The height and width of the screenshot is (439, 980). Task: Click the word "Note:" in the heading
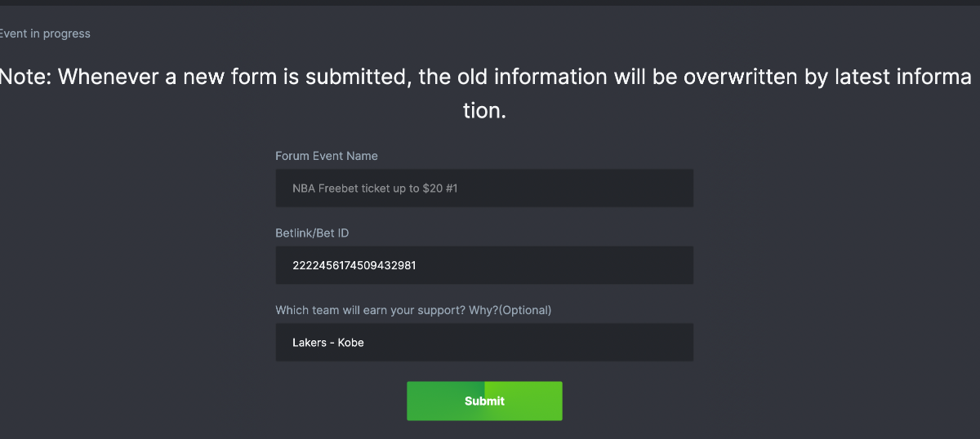(x=25, y=77)
